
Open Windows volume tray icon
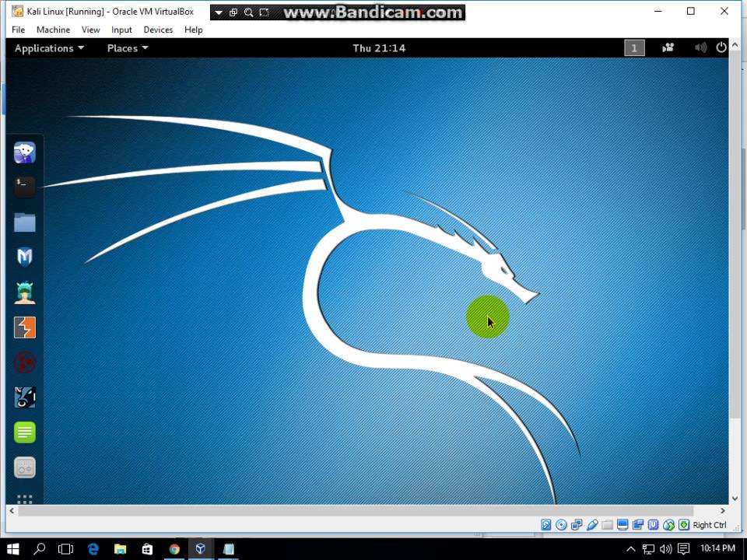point(665,549)
